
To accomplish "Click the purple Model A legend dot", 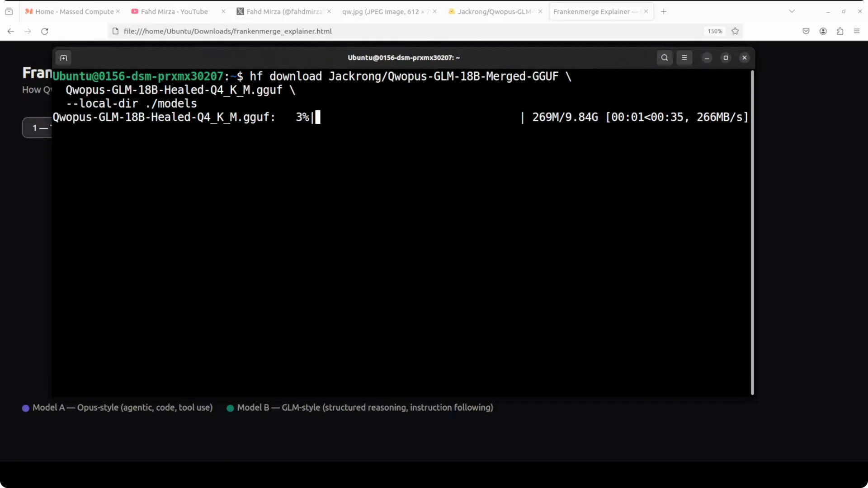I will (26, 408).
